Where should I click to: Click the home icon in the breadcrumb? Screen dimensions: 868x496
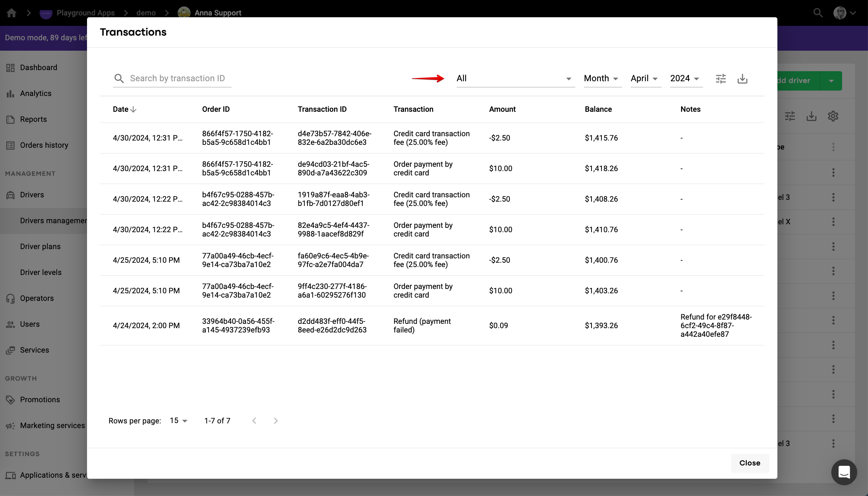tap(12, 13)
